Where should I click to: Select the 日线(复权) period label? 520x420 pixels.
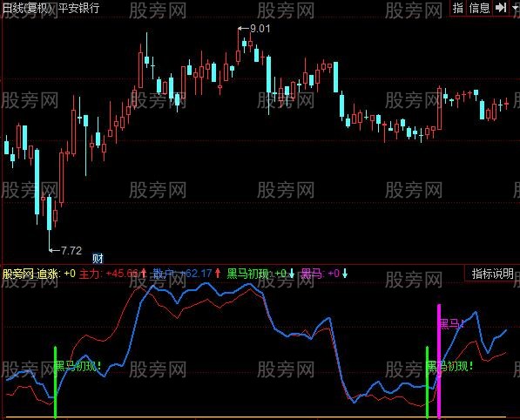click(x=28, y=8)
